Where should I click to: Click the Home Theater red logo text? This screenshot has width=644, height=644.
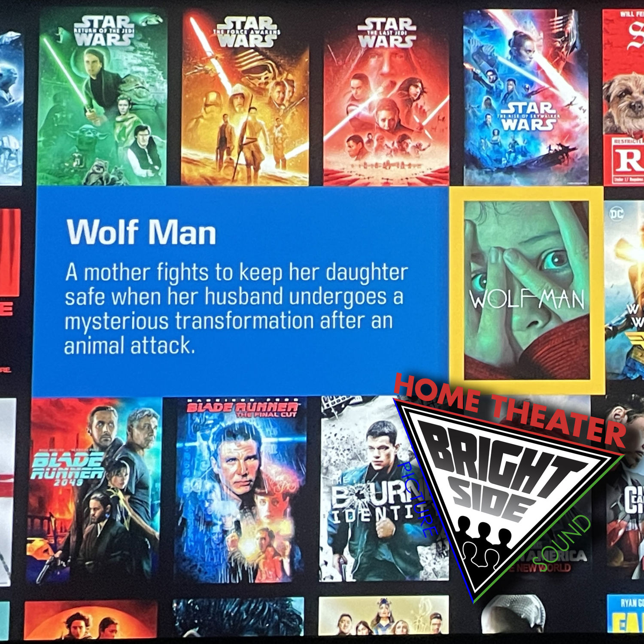coord(510,410)
